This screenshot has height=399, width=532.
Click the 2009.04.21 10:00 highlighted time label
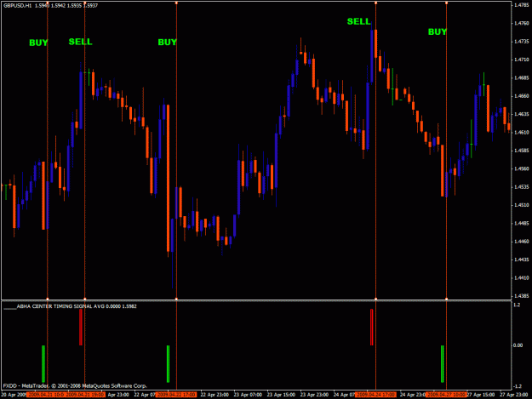(46, 395)
